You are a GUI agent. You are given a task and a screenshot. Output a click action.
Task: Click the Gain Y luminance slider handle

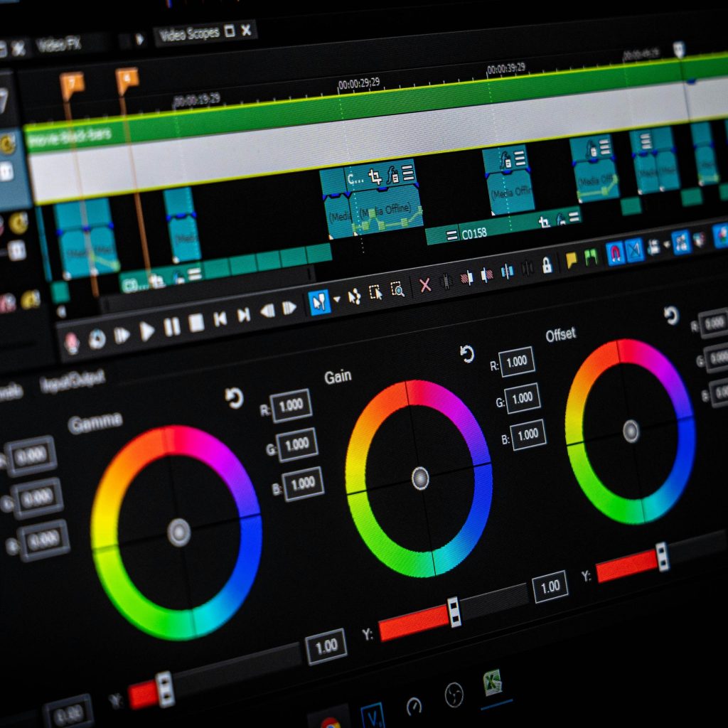(454, 611)
